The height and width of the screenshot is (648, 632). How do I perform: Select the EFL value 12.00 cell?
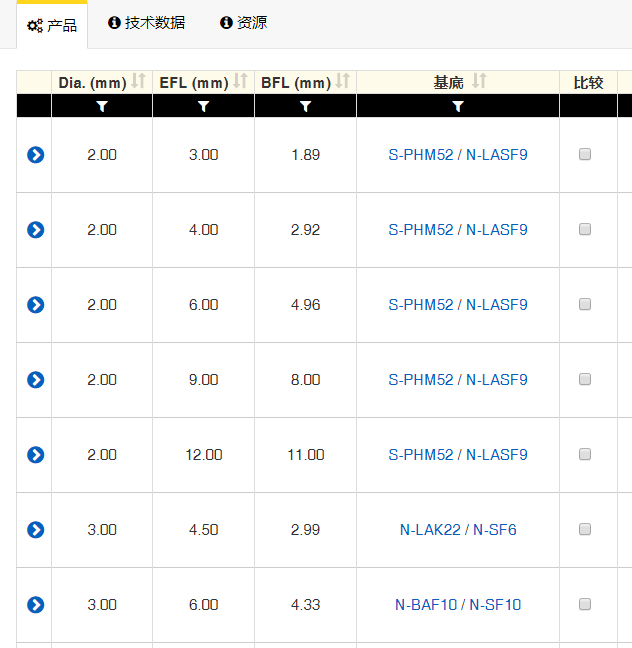(203, 455)
